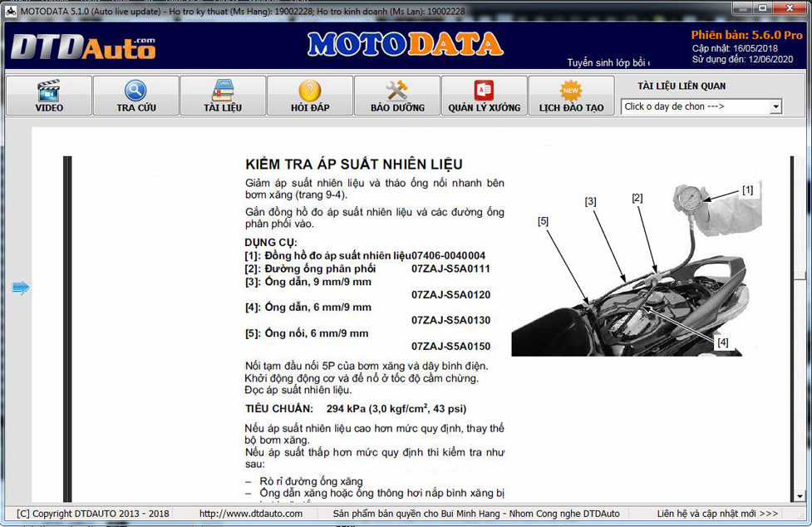Click the MOTODATA banner logo
The image size is (812, 527).
(405, 45)
